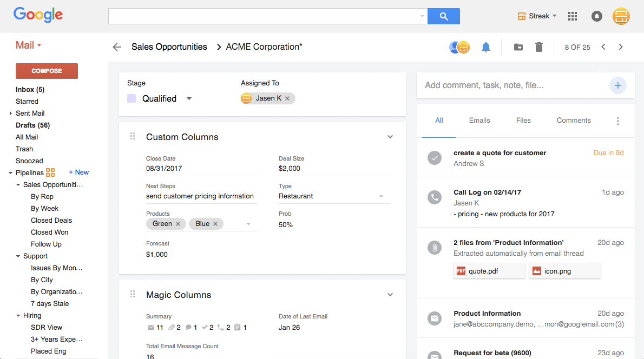Collapse the Custom Columns section chevron
Screen dimensions: 644x359
coord(390,137)
